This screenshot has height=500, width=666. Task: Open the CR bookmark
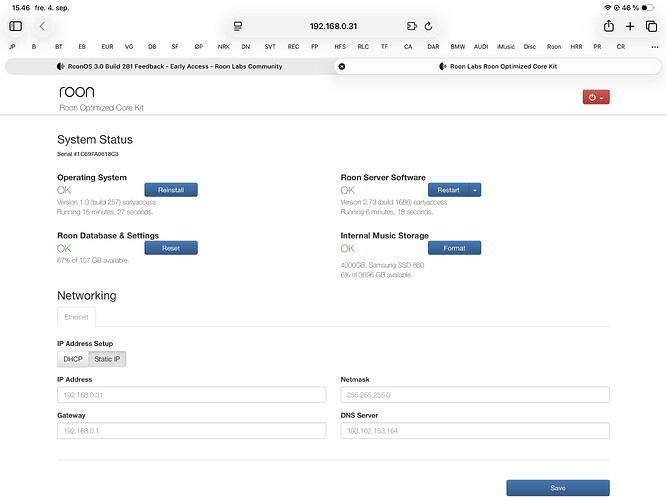(x=621, y=47)
